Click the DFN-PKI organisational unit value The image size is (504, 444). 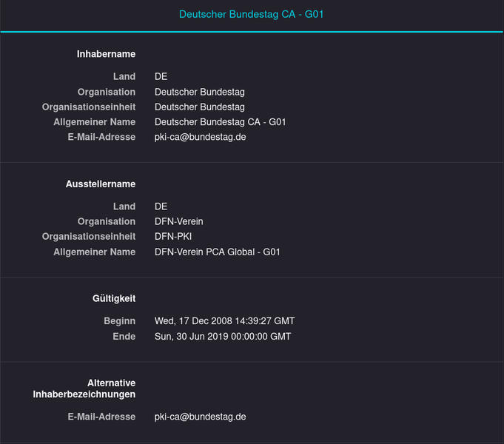pyautogui.click(x=173, y=237)
